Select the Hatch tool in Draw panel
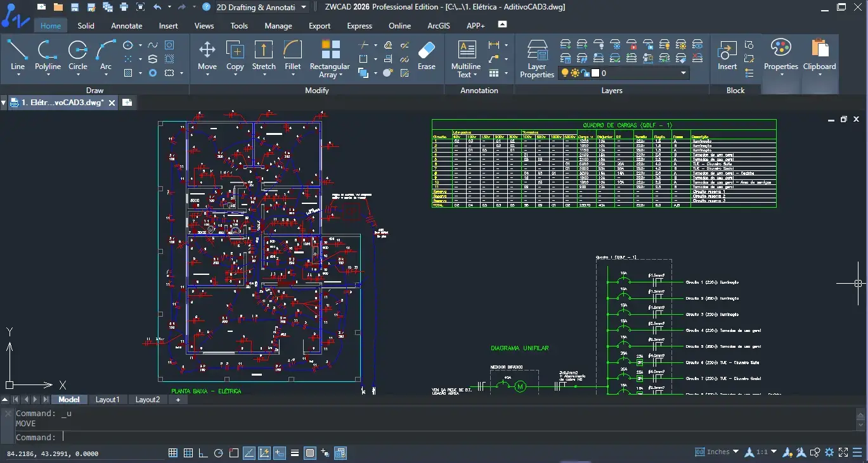The image size is (868, 463). [129, 73]
